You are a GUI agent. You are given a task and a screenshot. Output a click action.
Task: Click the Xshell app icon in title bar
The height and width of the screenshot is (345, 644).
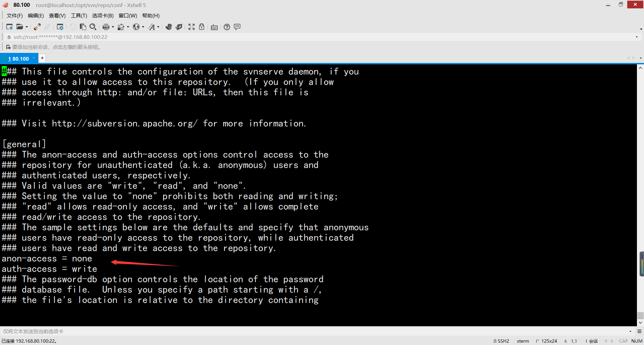pos(5,5)
